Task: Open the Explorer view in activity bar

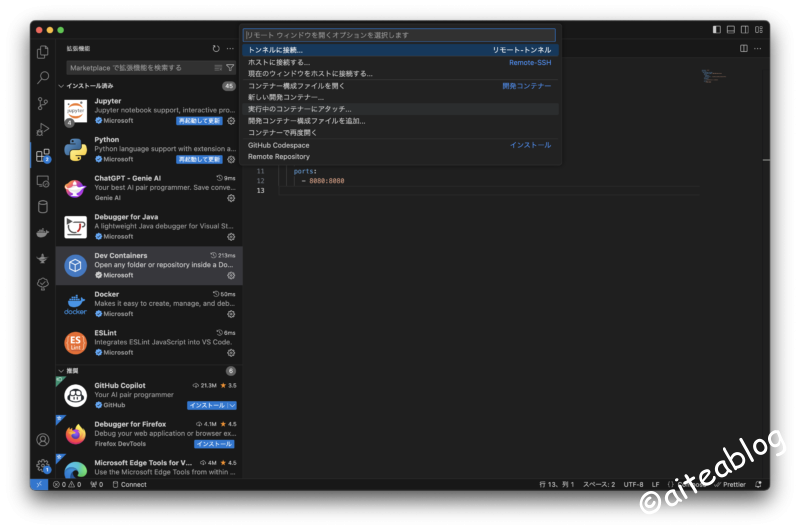Action: [43, 52]
